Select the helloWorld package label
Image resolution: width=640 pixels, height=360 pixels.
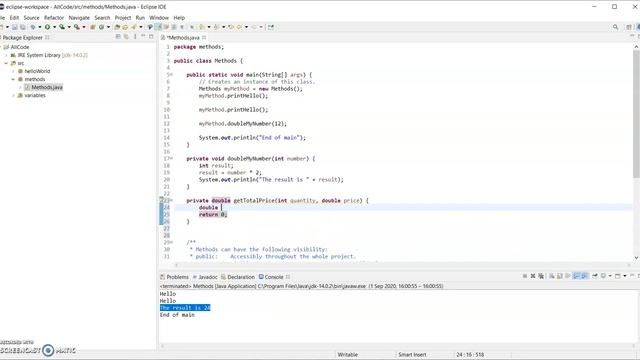(37, 71)
